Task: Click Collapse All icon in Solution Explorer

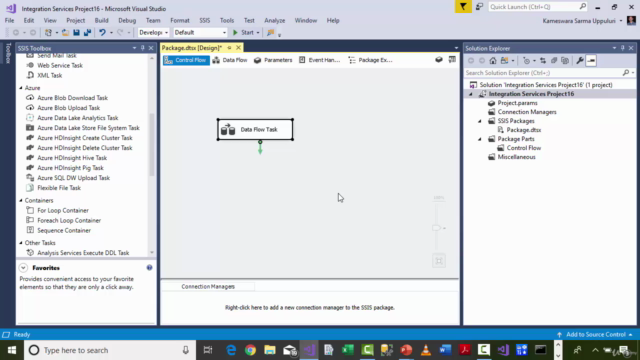Action: tap(554, 60)
